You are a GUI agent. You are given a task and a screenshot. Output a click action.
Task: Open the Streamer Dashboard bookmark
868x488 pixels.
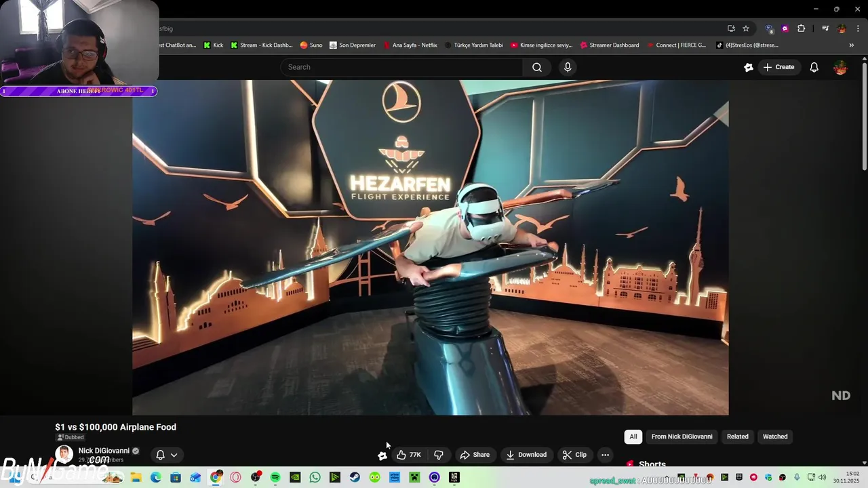pyautogui.click(x=609, y=45)
